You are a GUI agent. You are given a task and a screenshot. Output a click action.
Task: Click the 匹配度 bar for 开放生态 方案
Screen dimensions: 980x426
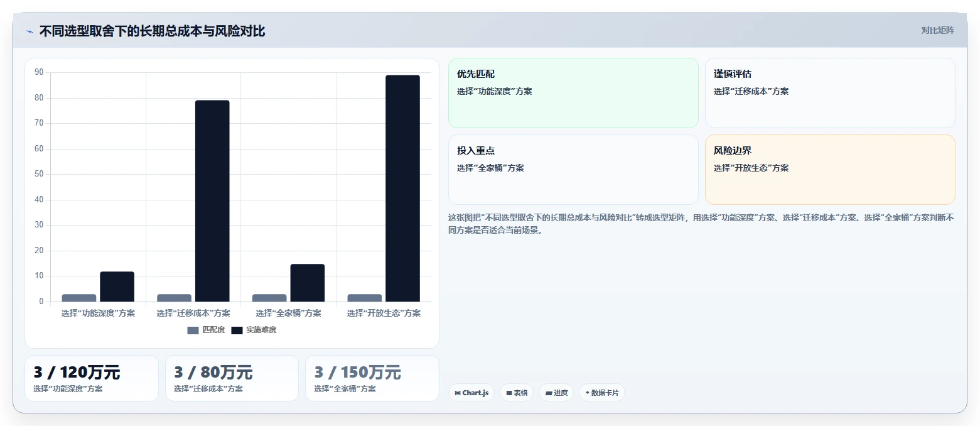(x=365, y=298)
